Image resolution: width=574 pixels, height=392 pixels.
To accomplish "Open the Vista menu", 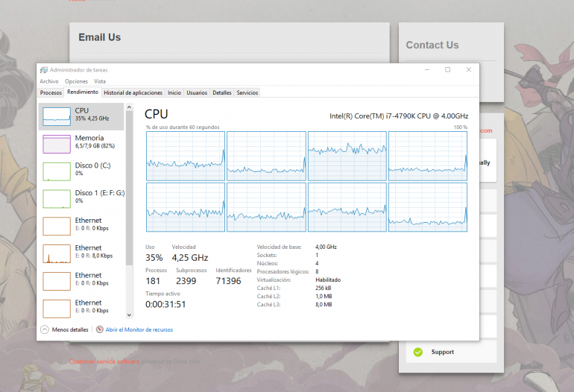I will pos(100,81).
